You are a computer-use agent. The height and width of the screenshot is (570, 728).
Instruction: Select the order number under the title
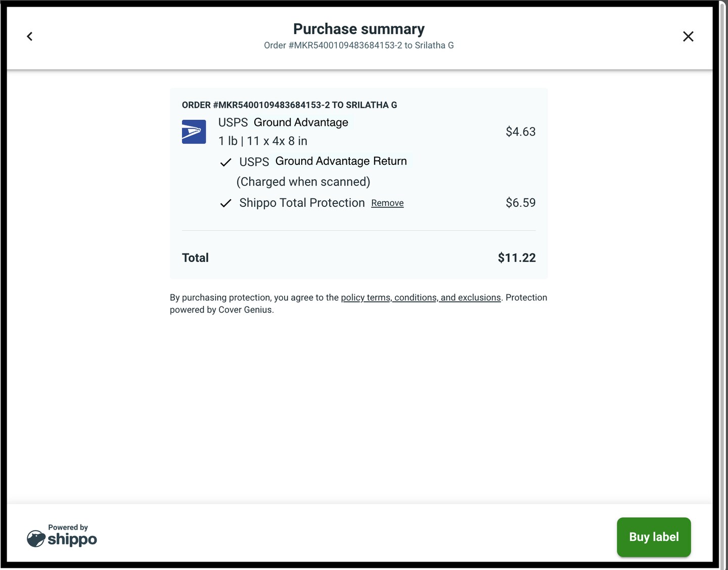point(358,45)
